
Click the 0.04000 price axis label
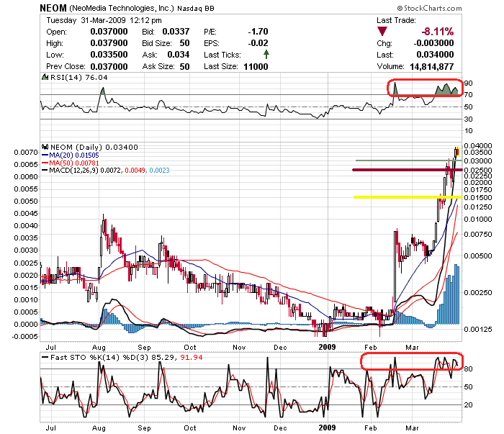478,145
